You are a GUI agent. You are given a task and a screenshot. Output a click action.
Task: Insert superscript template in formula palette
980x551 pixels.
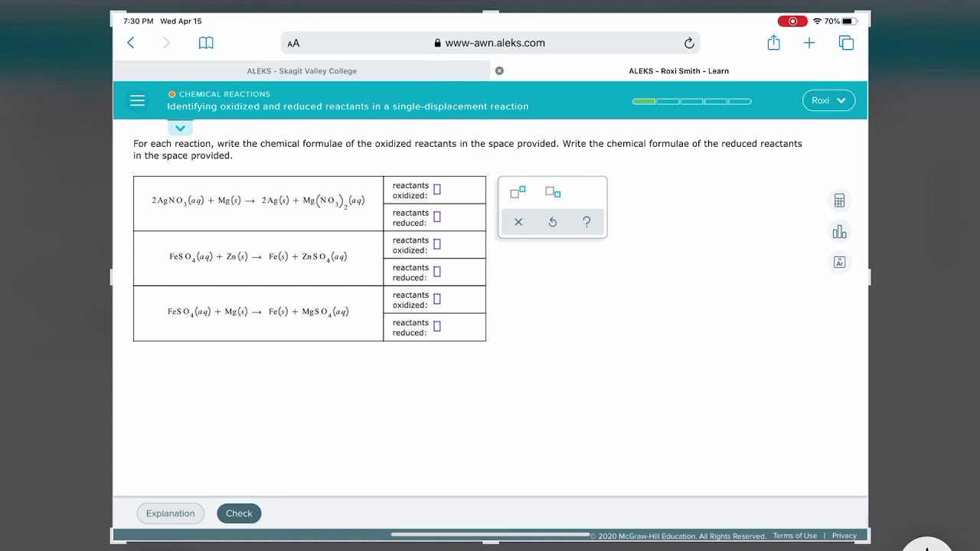pos(518,192)
